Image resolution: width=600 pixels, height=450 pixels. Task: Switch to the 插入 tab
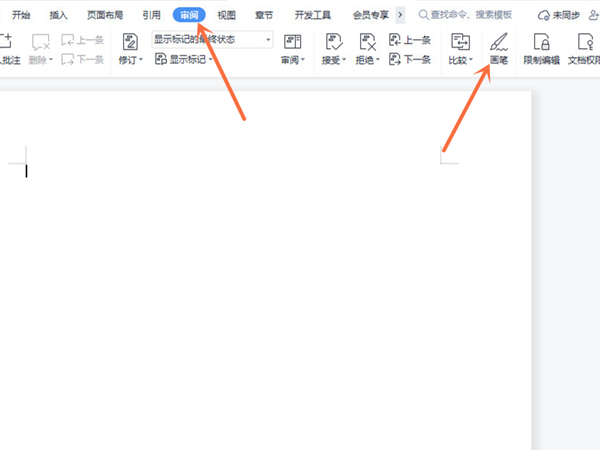(59, 15)
